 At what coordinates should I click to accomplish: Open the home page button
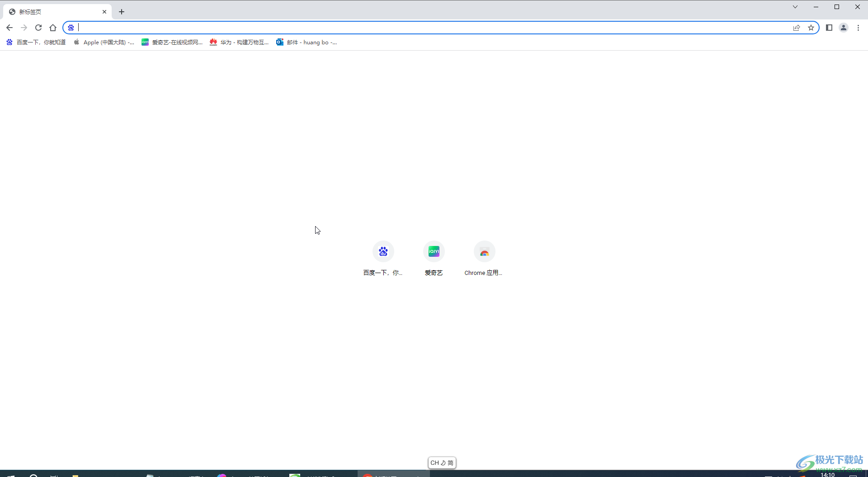53,28
